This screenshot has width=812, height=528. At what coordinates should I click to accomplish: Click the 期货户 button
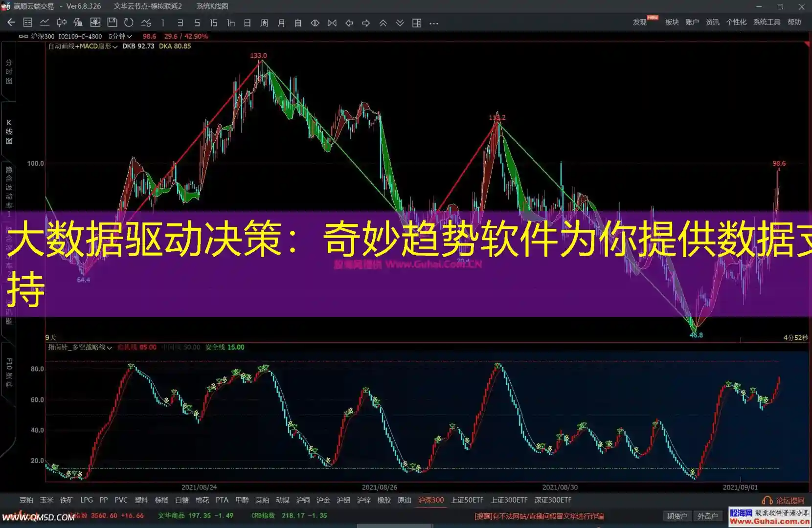point(677,516)
